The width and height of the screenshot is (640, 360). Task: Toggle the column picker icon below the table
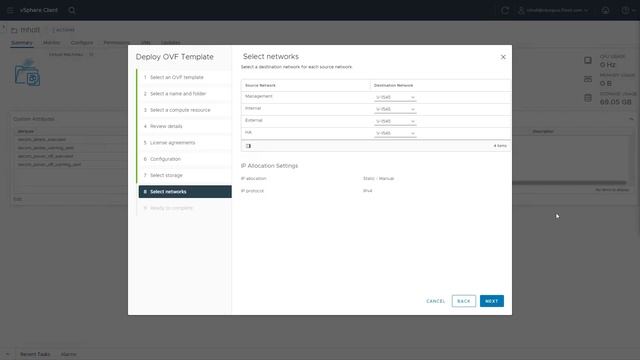point(248,146)
